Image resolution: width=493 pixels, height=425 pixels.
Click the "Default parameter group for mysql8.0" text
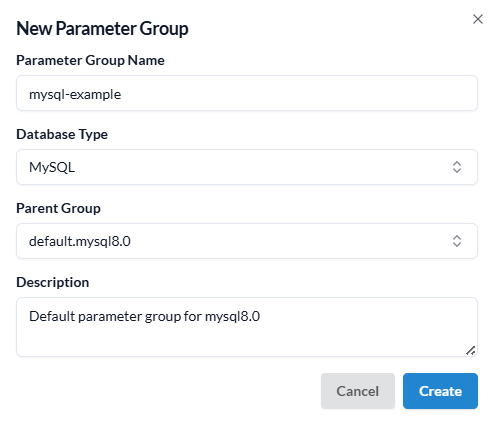tap(144, 317)
